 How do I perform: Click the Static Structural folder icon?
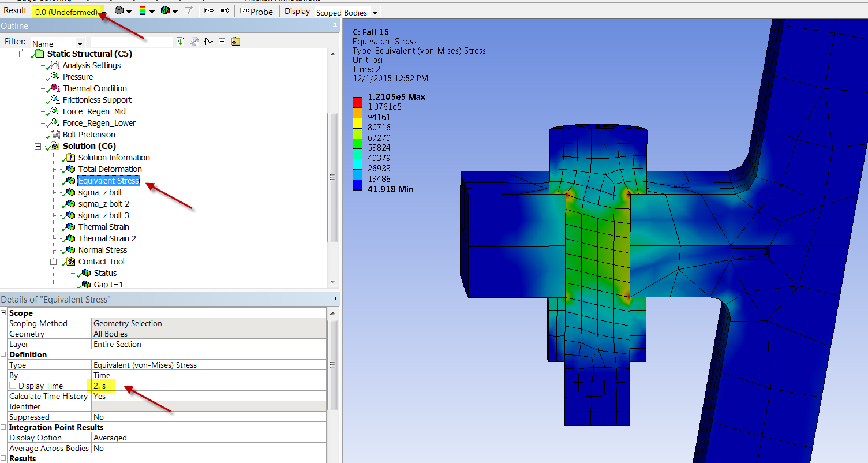coord(39,54)
